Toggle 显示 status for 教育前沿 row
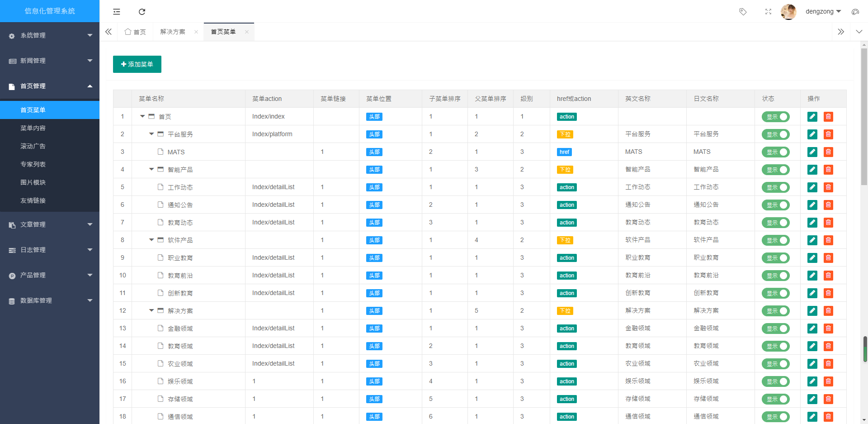 pyautogui.click(x=775, y=276)
